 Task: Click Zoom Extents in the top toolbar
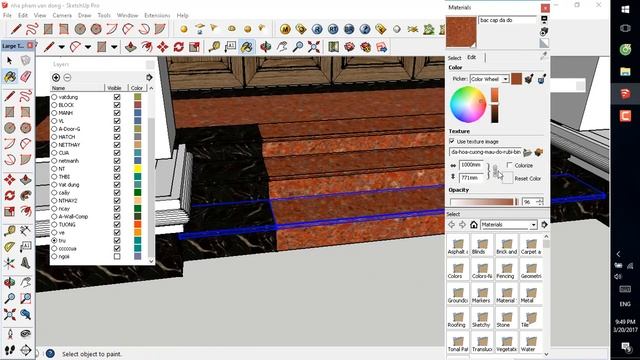pos(314,47)
